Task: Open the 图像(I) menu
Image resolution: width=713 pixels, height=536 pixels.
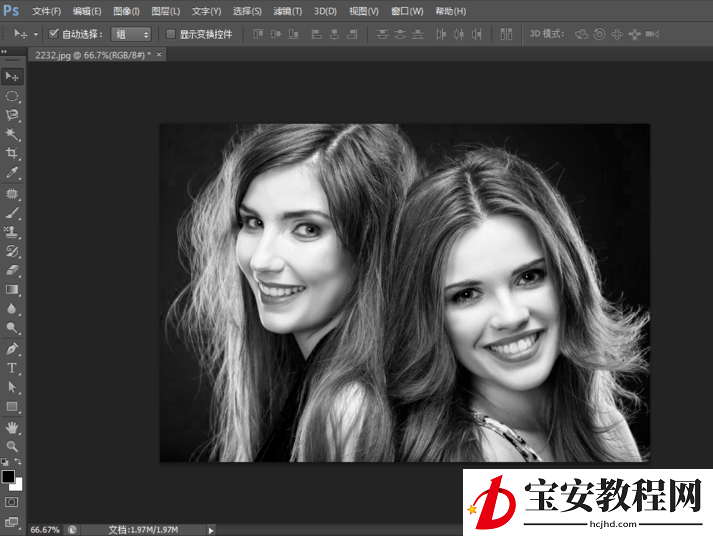Action: click(x=126, y=11)
